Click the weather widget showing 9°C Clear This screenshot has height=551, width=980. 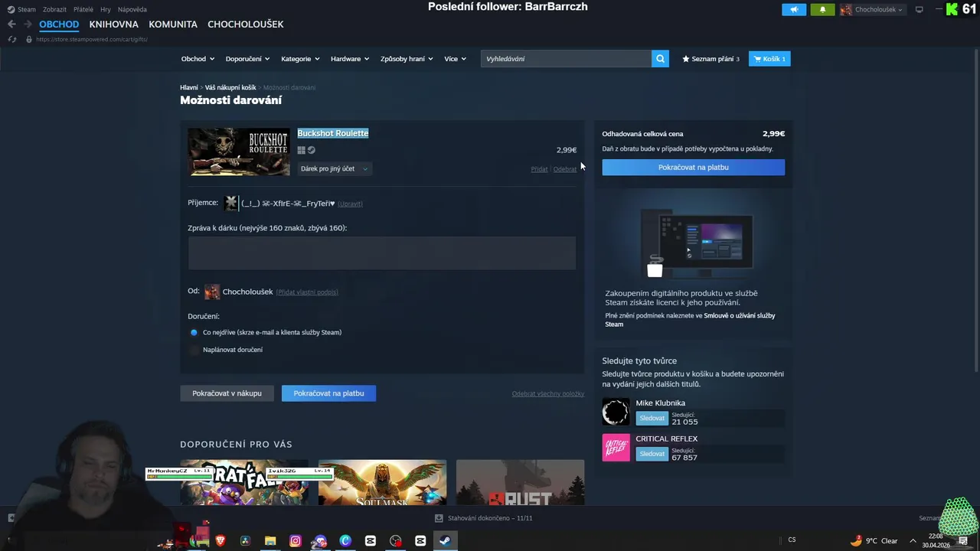click(874, 540)
